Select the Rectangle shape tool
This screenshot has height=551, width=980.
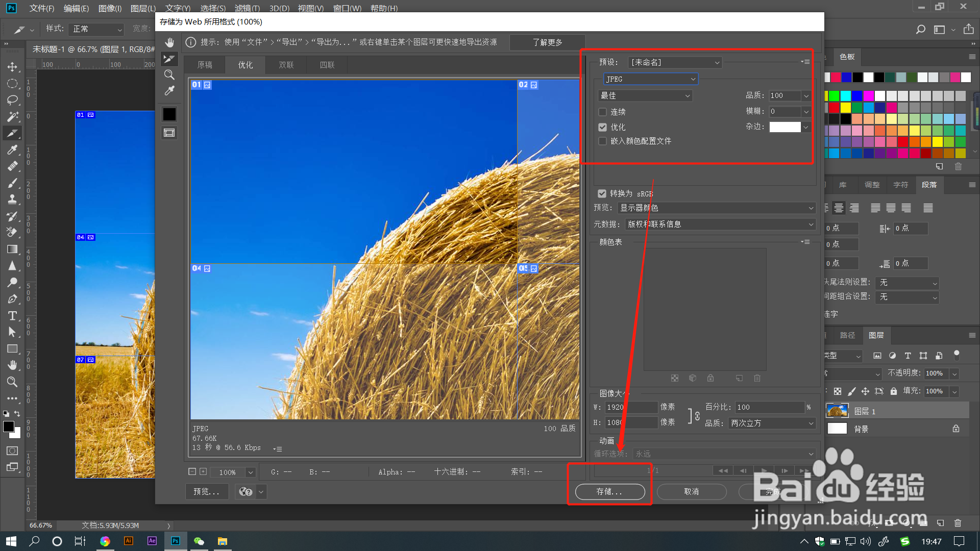(12, 349)
